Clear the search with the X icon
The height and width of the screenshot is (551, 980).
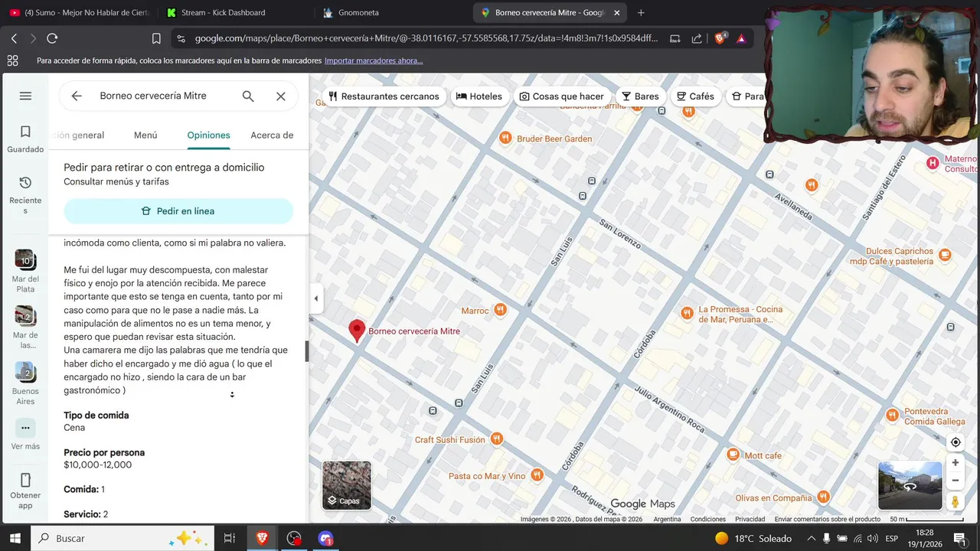tap(281, 96)
